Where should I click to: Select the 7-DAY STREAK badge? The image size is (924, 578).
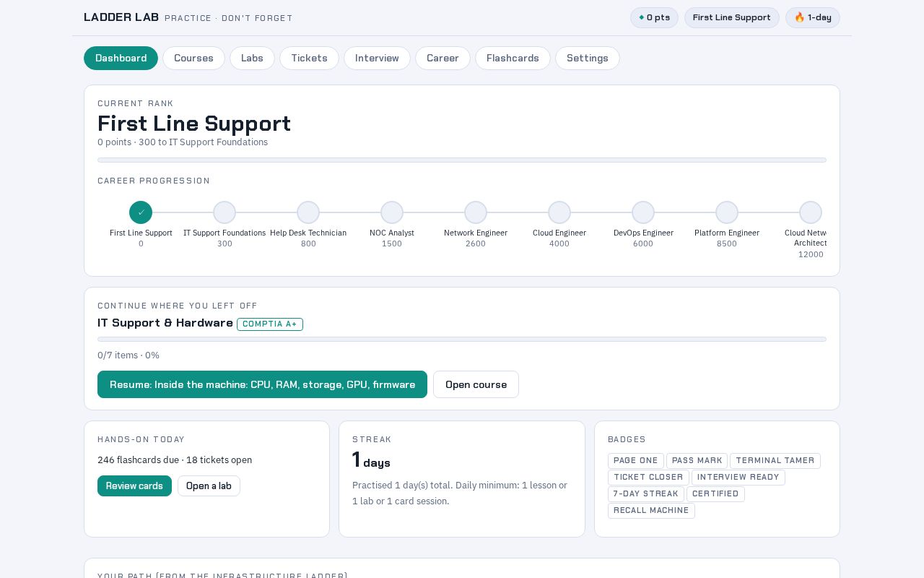(x=646, y=494)
